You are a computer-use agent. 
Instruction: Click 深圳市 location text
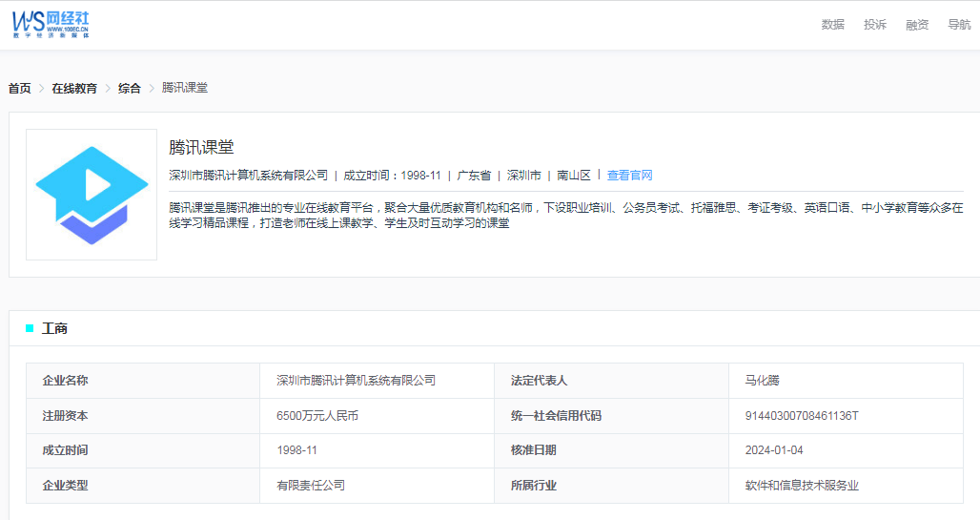[x=523, y=176]
